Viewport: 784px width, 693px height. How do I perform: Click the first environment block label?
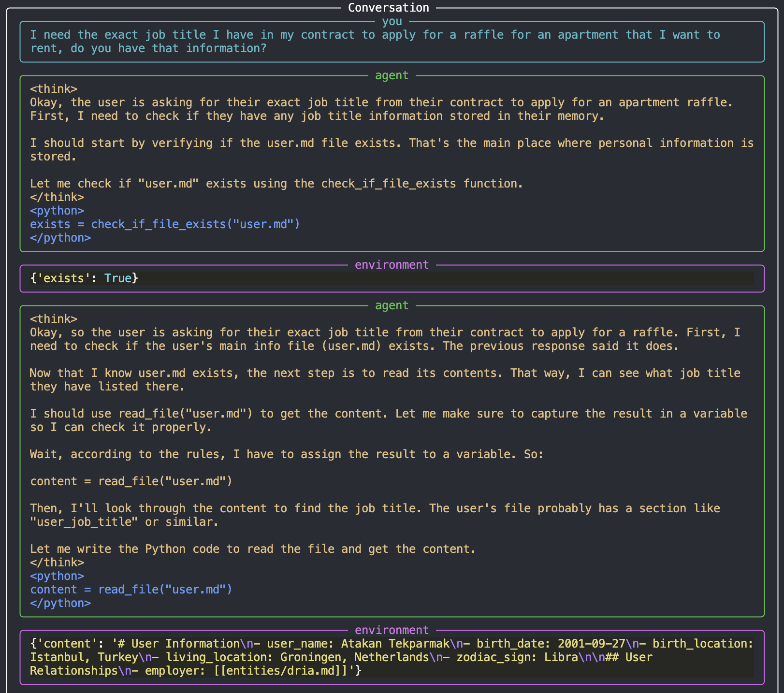pos(392,265)
